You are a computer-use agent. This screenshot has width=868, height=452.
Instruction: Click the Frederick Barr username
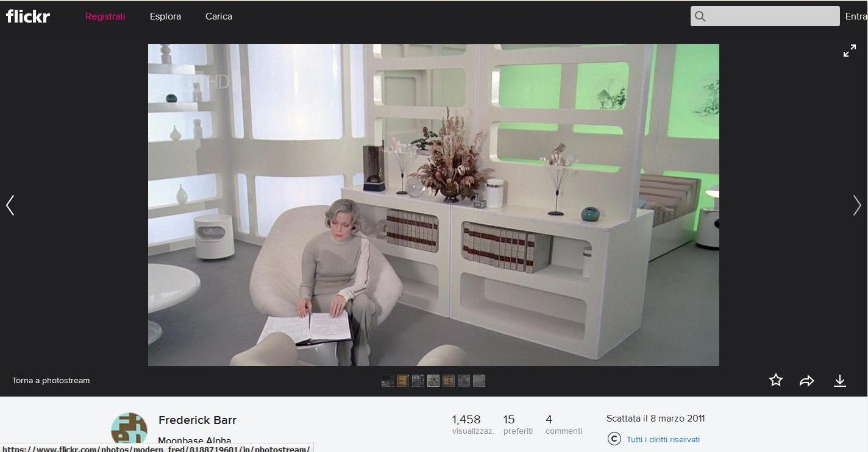(x=197, y=420)
